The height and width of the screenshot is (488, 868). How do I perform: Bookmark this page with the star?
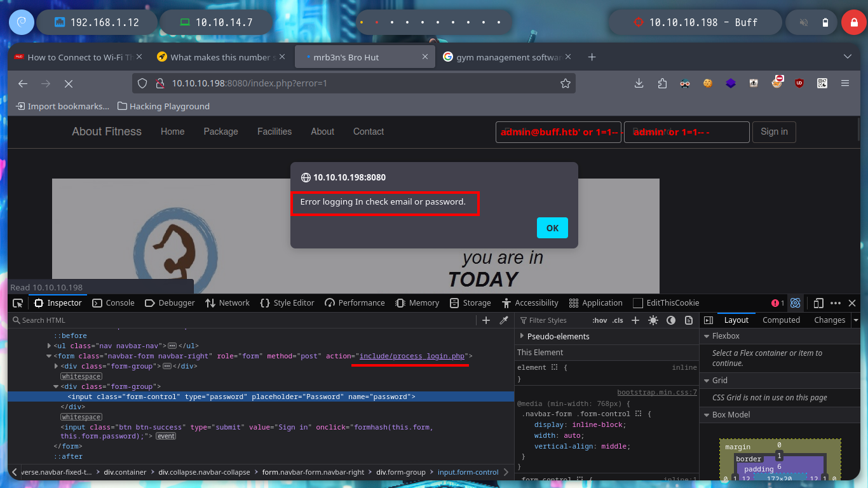coord(565,83)
